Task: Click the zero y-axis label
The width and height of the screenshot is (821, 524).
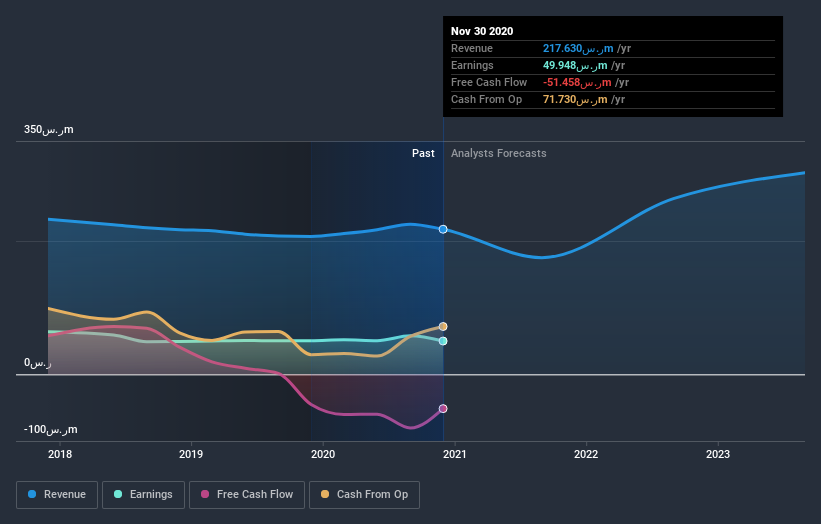Action: pos(38,363)
